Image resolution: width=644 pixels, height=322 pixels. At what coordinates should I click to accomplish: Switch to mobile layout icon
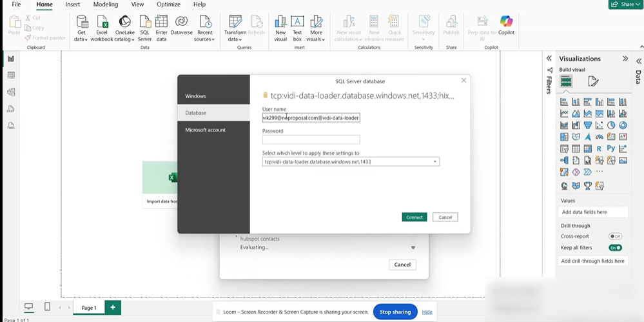click(47, 307)
